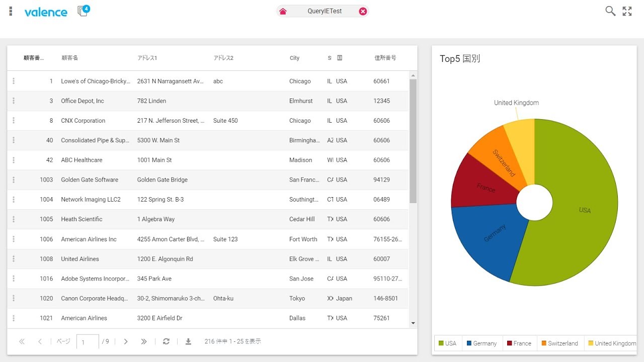The image size is (644, 362).
Task: Open row menu for Office Depot, Inc
Action: click(x=14, y=101)
